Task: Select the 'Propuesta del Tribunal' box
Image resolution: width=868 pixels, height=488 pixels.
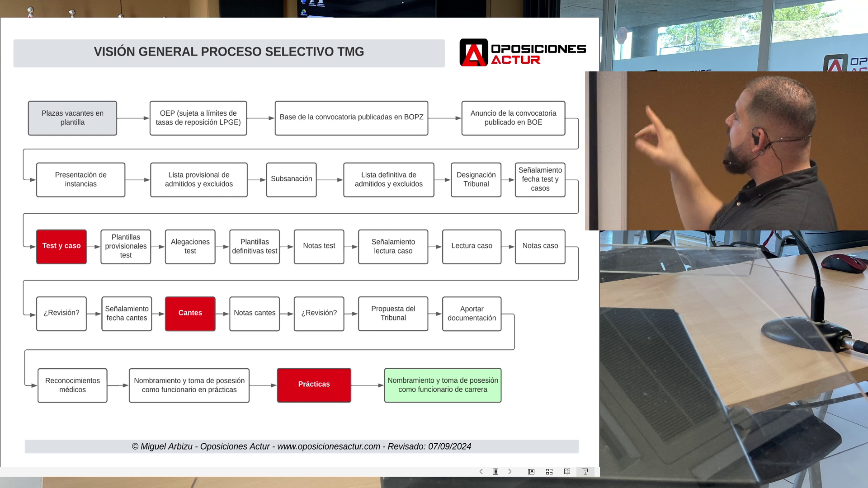Action: coord(393,314)
